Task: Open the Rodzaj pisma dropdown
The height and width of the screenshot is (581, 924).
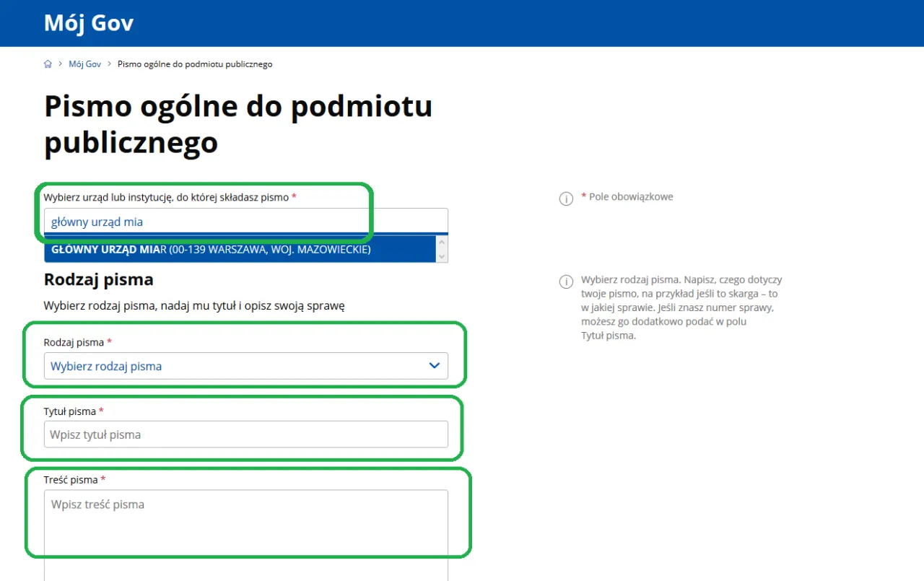Action: pos(246,366)
